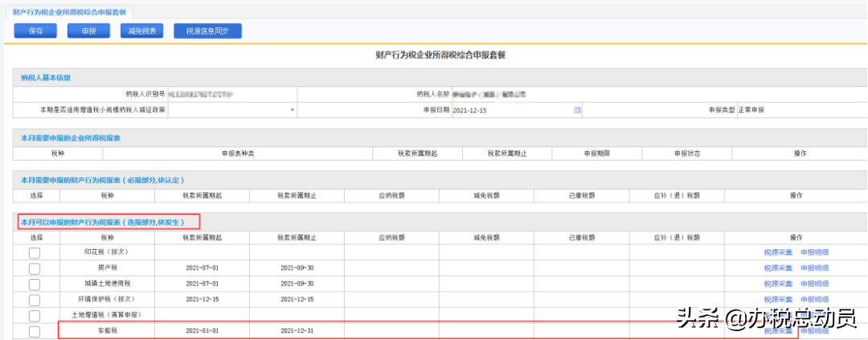Open 税源采集 link in 城镇土地使用税 row

pos(778,284)
